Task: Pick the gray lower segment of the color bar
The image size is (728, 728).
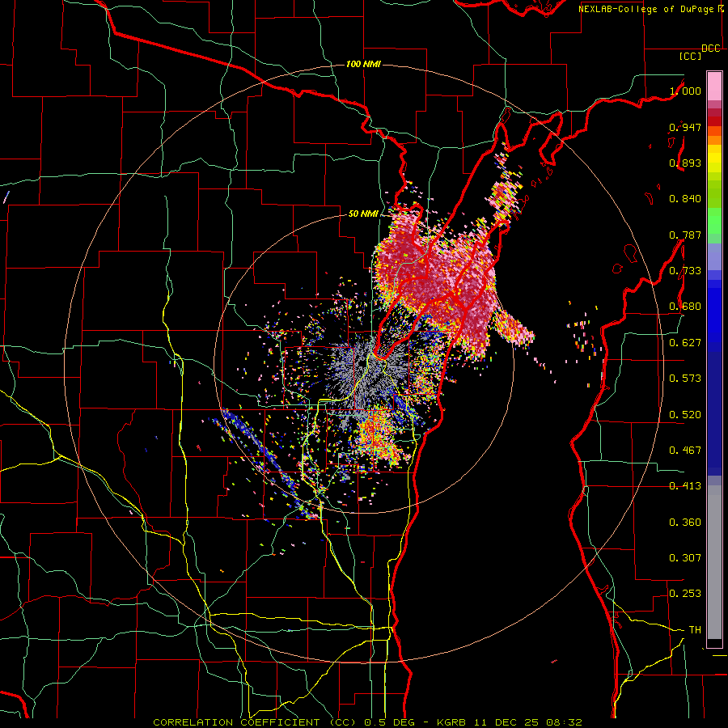Action: 714,562
